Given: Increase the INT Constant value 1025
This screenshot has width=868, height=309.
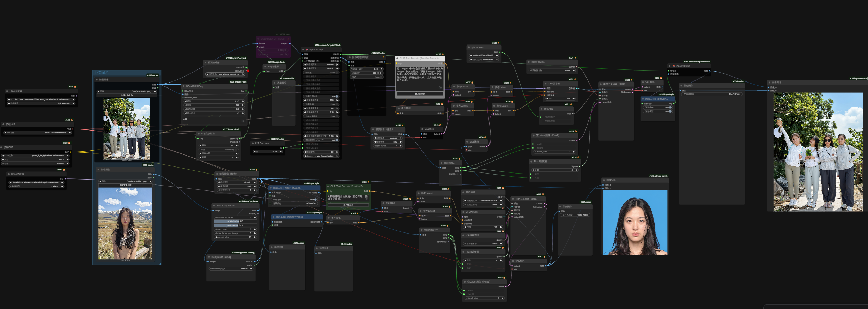Looking at the screenshot, I should coord(281,152).
